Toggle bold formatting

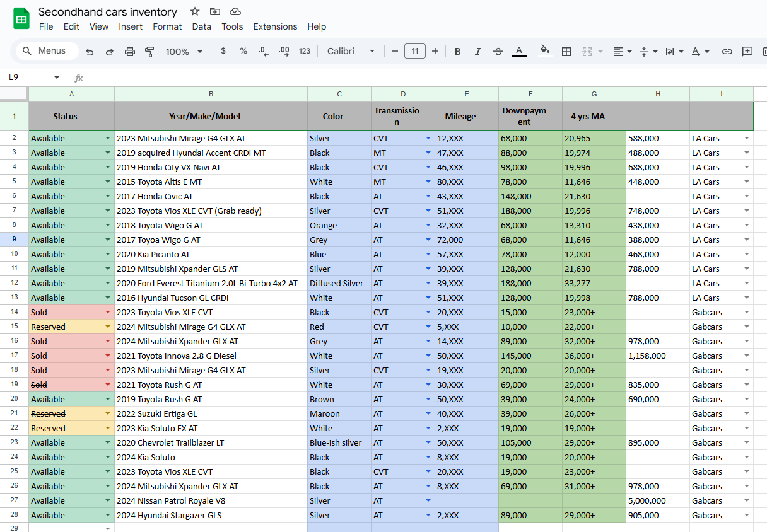point(458,52)
